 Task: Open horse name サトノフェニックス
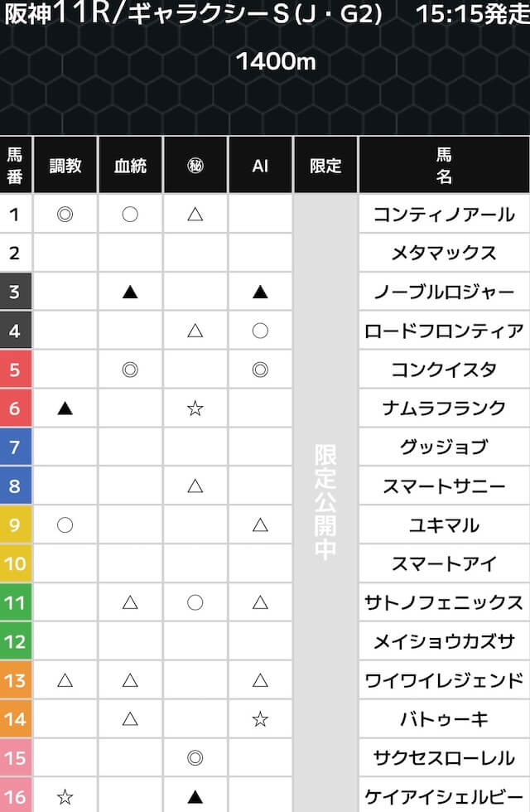click(x=444, y=602)
